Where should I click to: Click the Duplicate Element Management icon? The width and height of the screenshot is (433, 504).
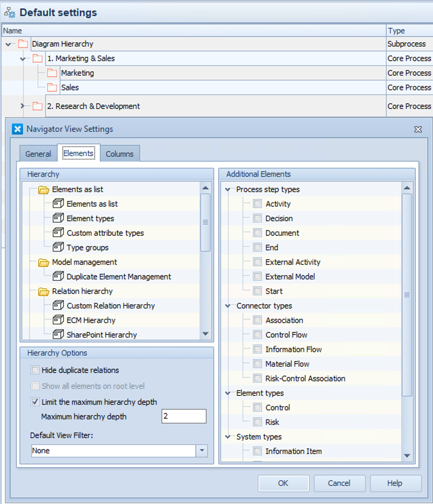click(58, 276)
